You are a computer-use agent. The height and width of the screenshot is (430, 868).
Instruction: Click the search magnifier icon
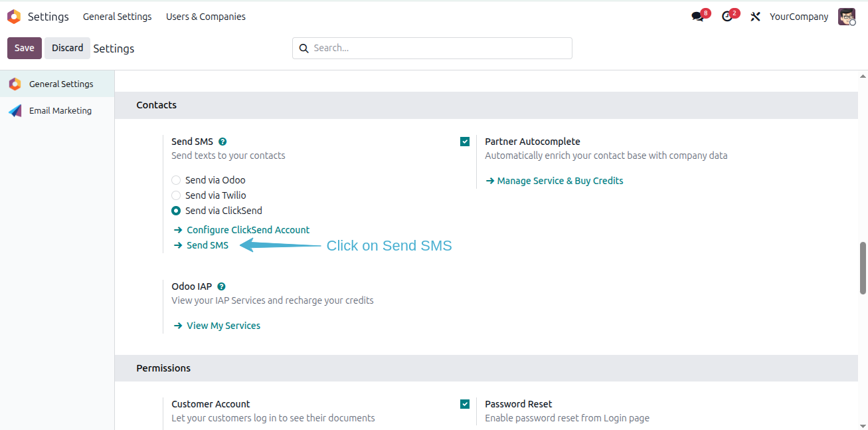click(304, 48)
